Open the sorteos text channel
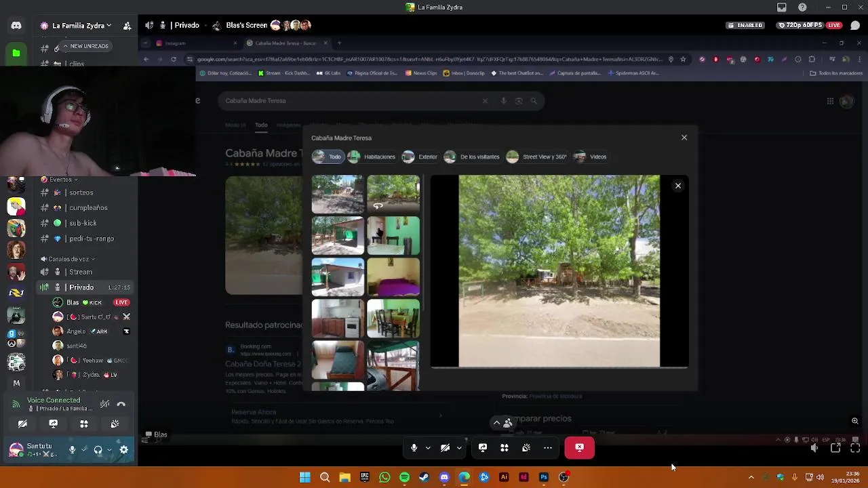The image size is (868, 488). tap(84, 192)
